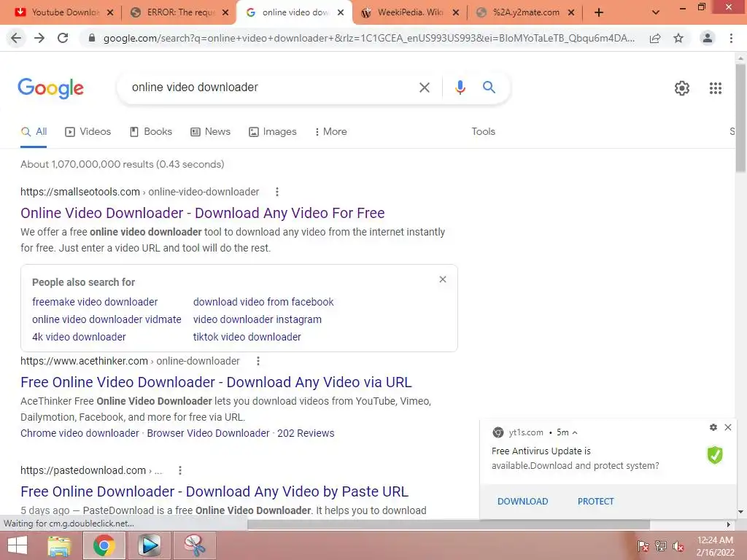
Task: Search video downloader instagram suggestion
Action: (x=258, y=319)
